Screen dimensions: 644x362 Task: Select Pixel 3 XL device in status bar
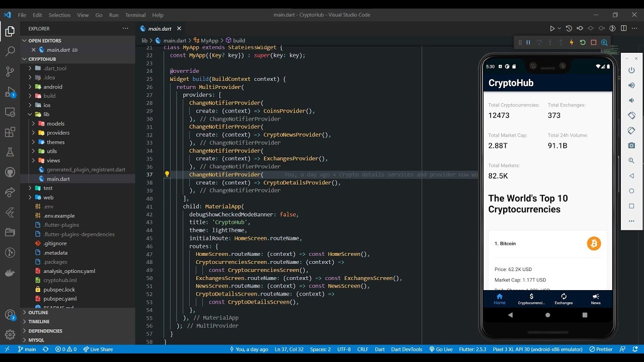(x=537, y=349)
